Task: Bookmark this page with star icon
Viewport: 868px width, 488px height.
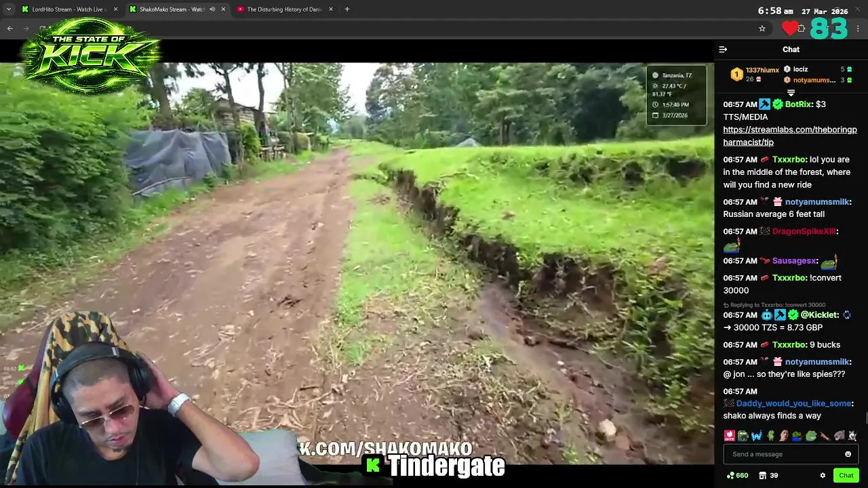Action: pos(762,28)
